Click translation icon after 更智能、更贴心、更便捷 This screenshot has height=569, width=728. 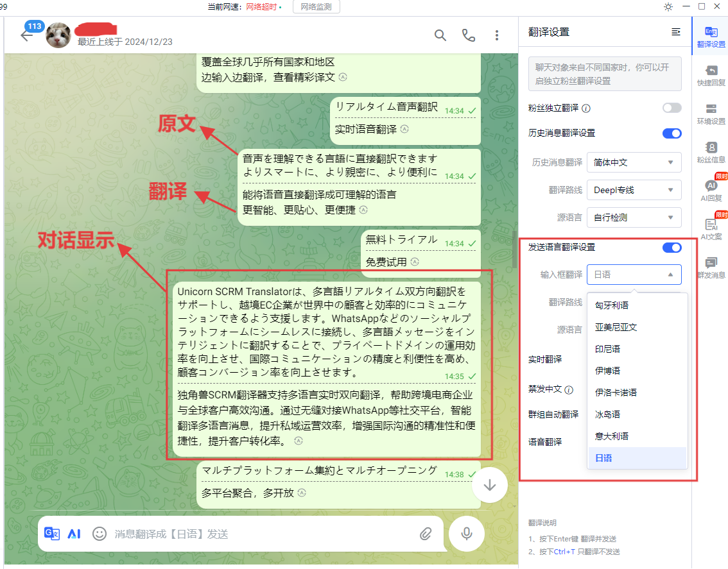(x=363, y=210)
